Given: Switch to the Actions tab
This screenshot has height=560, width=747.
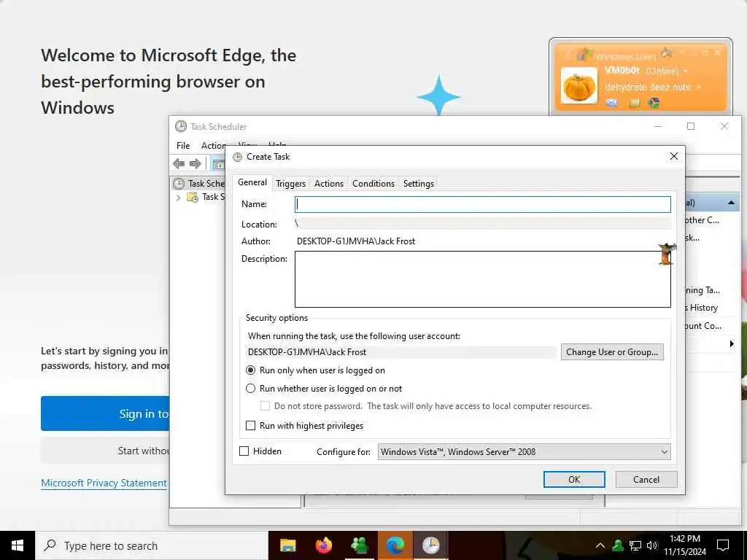Looking at the screenshot, I should pos(329,184).
